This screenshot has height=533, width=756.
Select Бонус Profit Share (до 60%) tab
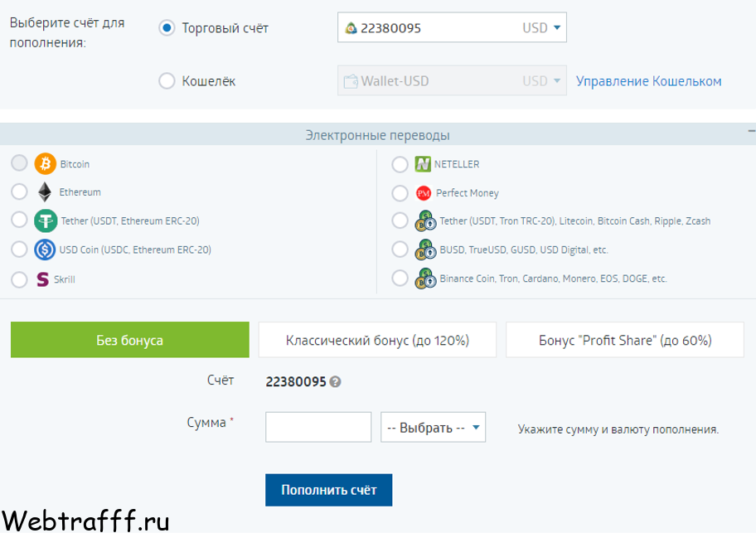(x=625, y=340)
